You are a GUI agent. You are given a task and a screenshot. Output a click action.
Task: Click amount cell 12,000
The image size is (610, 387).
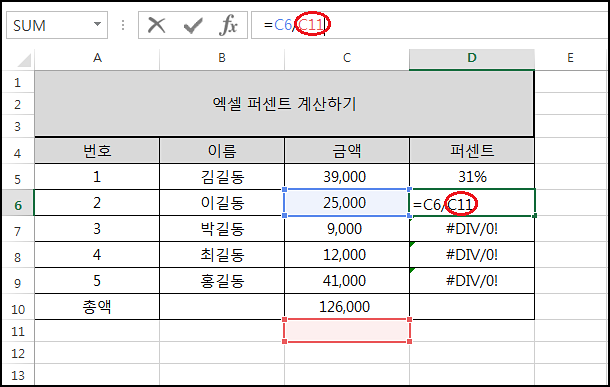(347, 255)
